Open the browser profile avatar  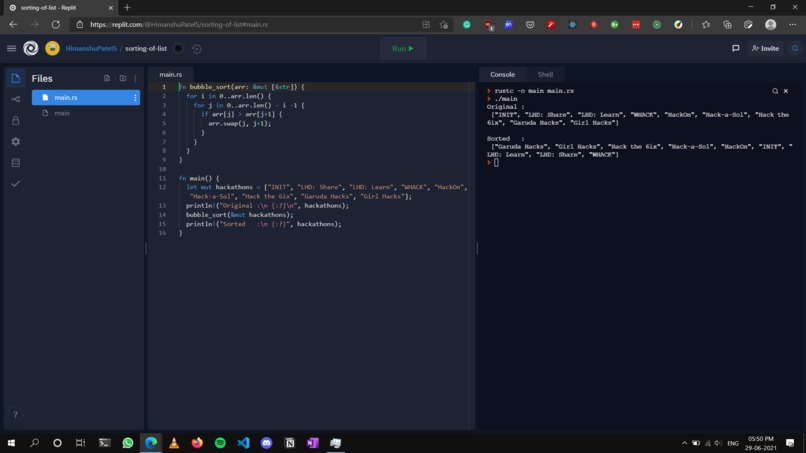(770, 24)
